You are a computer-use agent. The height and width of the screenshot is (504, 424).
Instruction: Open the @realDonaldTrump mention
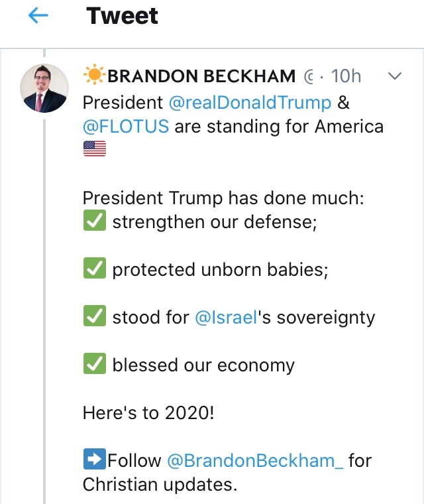click(x=249, y=103)
